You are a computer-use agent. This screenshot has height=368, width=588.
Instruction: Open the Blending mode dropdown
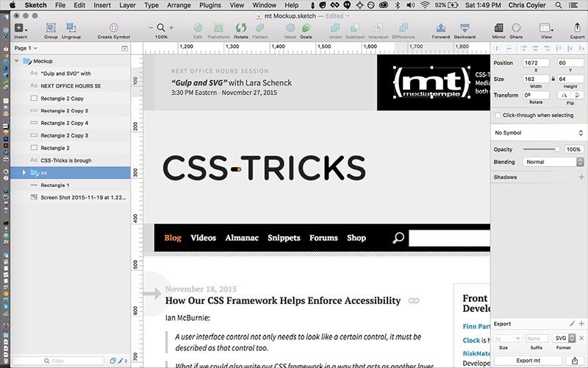coord(553,162)
